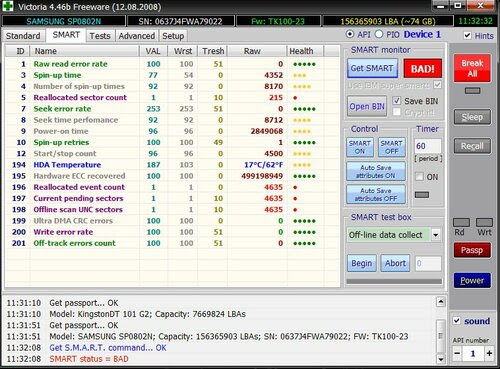Click the Get SMART button
This screenshot has width=500, height=369.
point(372,68)
